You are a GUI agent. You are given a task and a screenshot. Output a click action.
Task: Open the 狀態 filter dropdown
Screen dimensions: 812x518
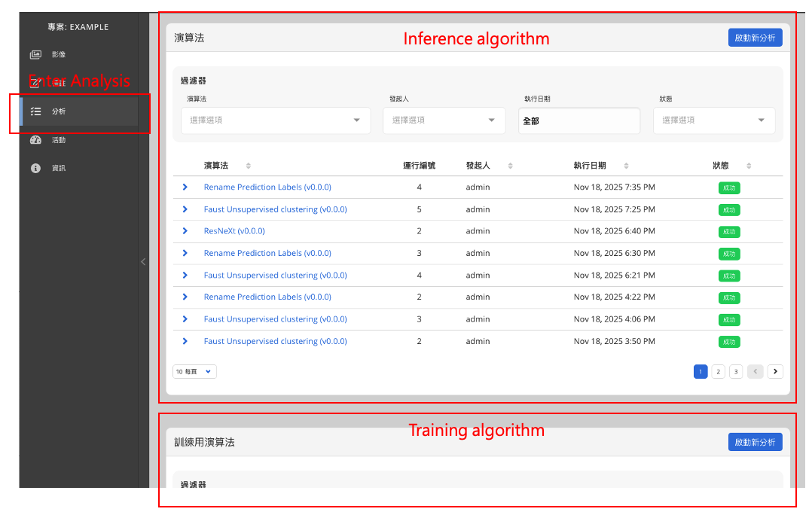(x=713, y=120)
